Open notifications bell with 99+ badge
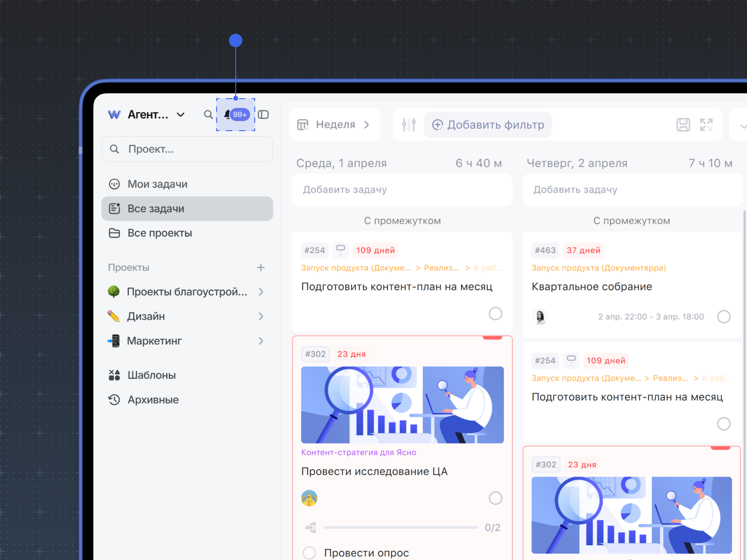Screen dimensions: 747x560 tap(236, 115)
